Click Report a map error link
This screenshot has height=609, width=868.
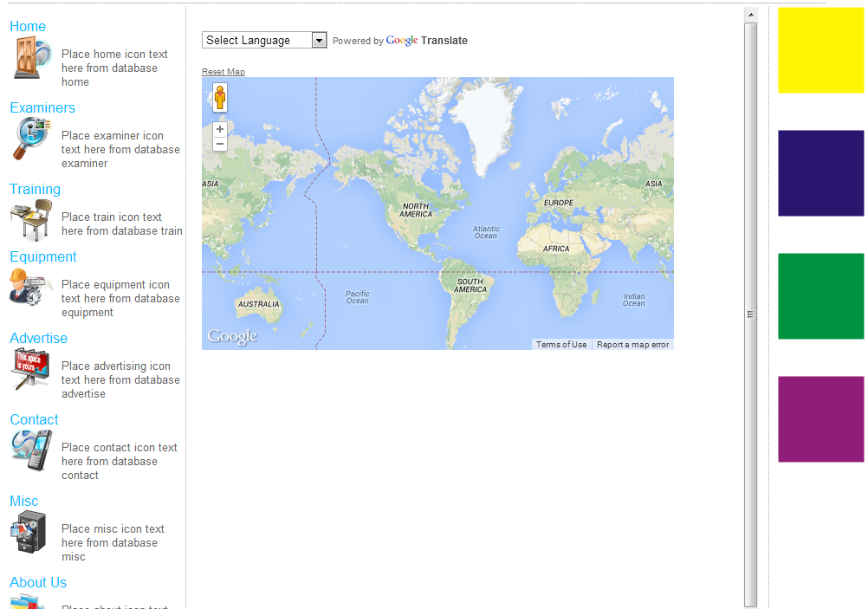point(632,345)
